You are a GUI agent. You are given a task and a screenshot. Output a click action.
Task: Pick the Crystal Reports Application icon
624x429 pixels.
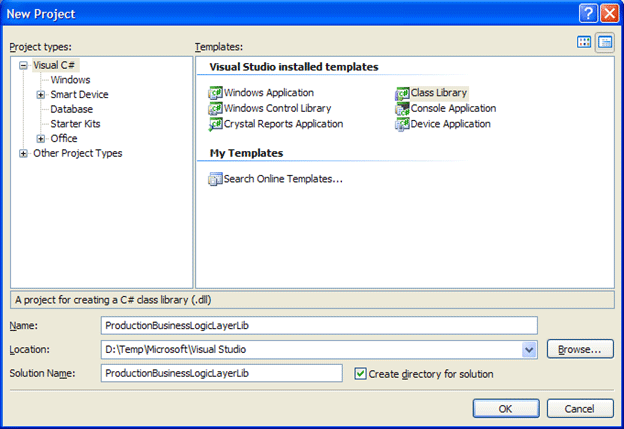click(x=215, y=124)
